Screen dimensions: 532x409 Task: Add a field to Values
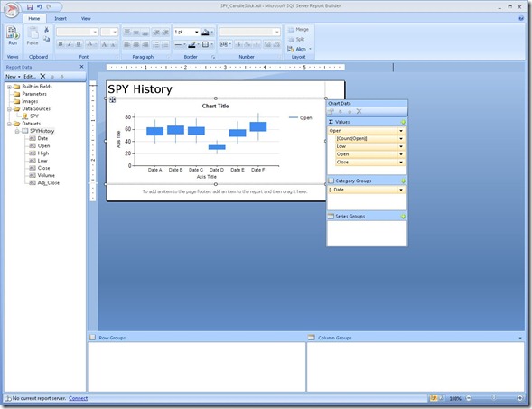tap(403, 122)
